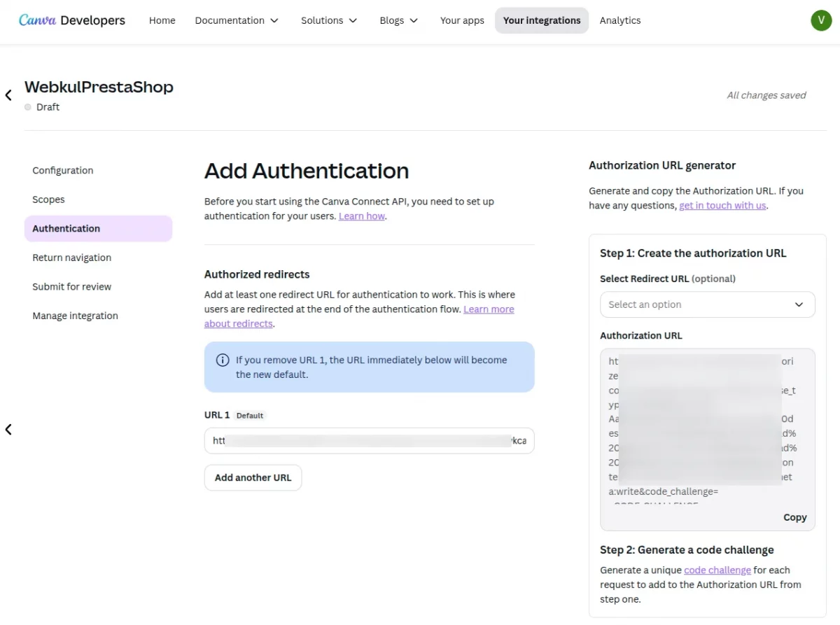Click the back arrow beside WebkulPrestaShop
Viewport: 840px width, 625px height.
pos(8,95)
